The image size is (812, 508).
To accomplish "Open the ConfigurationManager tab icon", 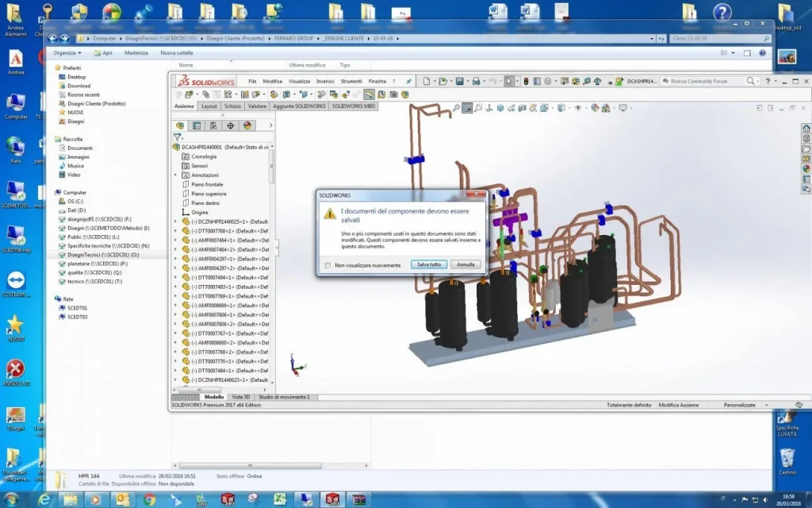I will [213, 125].
